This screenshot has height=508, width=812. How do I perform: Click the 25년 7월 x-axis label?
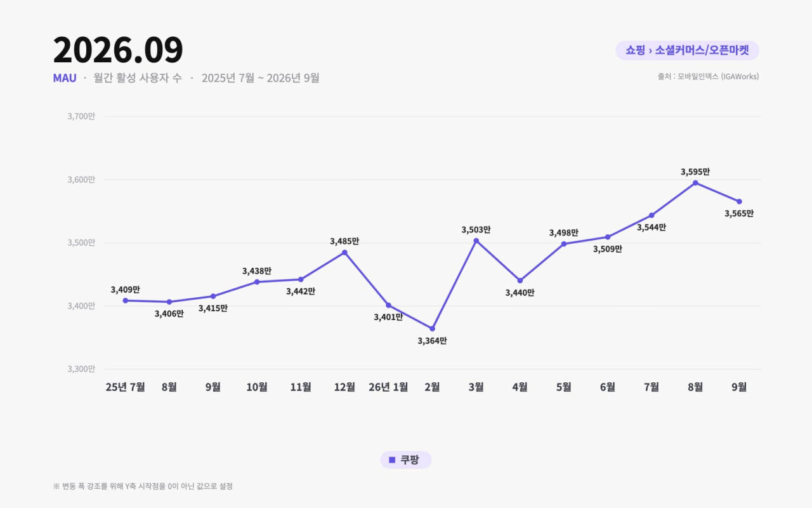[125, 387]
